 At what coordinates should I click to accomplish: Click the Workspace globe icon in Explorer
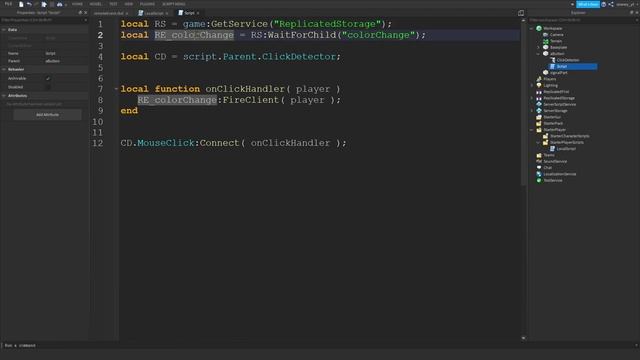539,28
